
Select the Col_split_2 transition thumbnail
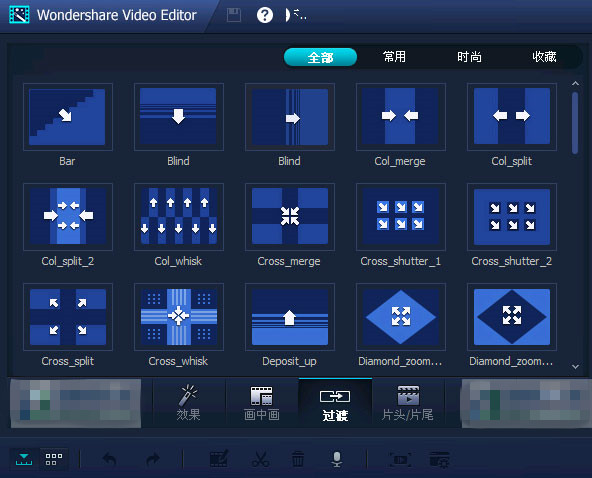(x=68, y=217)
